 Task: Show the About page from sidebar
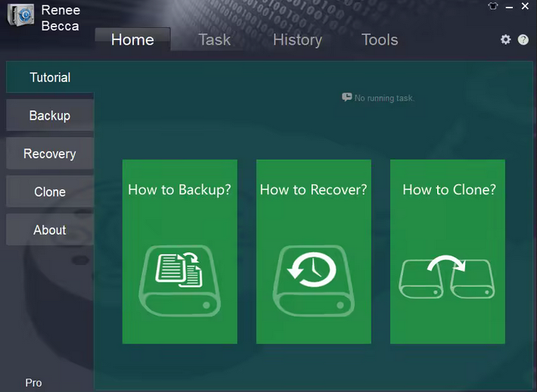pos(50,230)
